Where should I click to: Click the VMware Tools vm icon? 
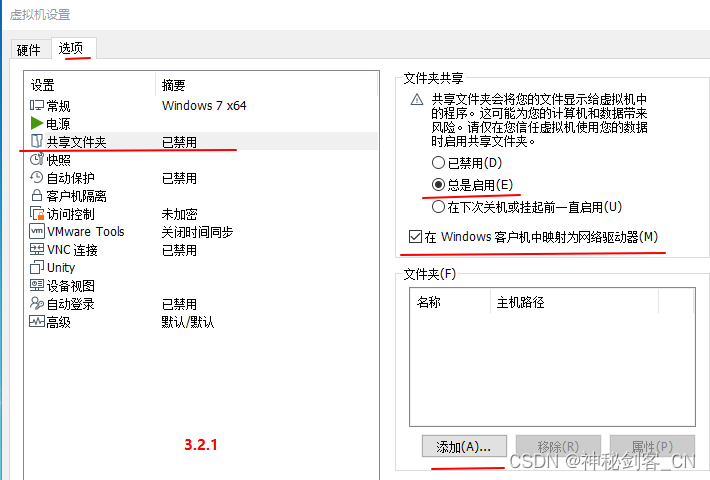[37, 231]
